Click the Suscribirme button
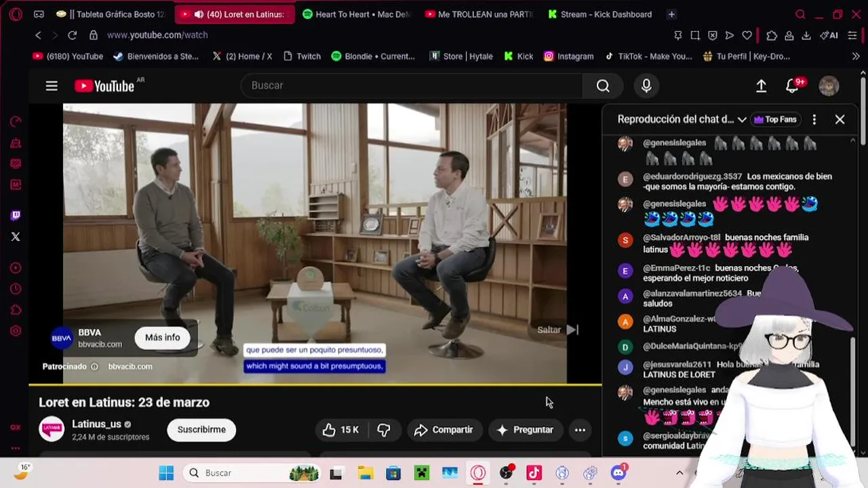This screenshot has height=488, width=868. (x=201, y=430)
